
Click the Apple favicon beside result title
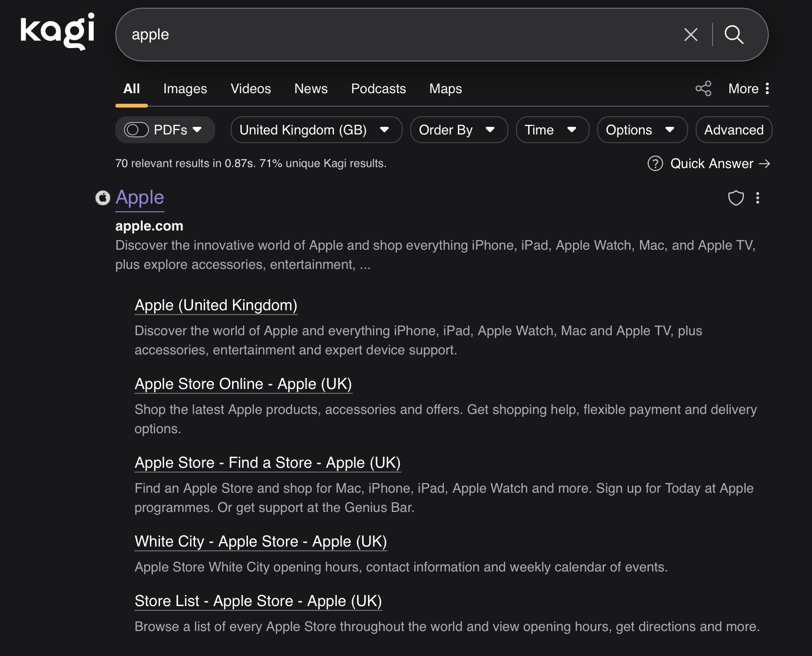pos(103,198)
